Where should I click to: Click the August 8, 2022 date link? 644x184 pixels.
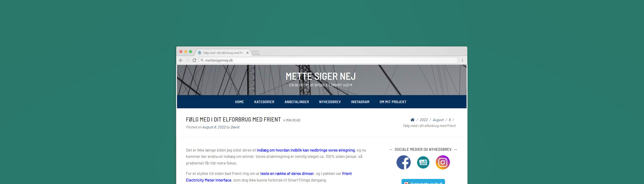click(x=214, y=127)
